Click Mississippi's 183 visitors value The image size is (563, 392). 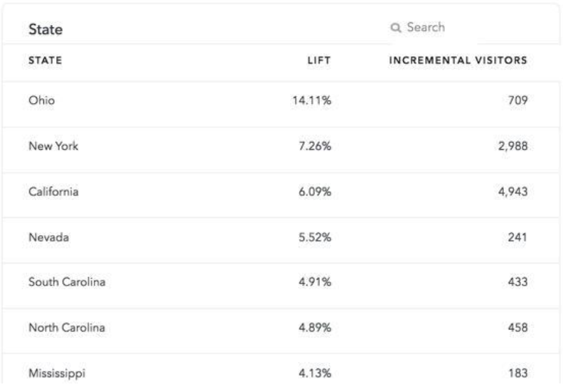[x=518, y=373]
